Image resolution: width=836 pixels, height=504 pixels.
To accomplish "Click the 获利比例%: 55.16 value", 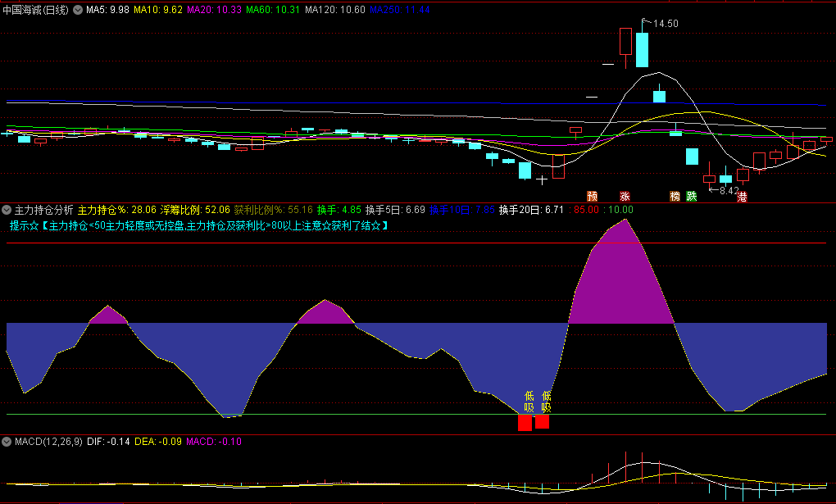I will (x=274, y=210).
